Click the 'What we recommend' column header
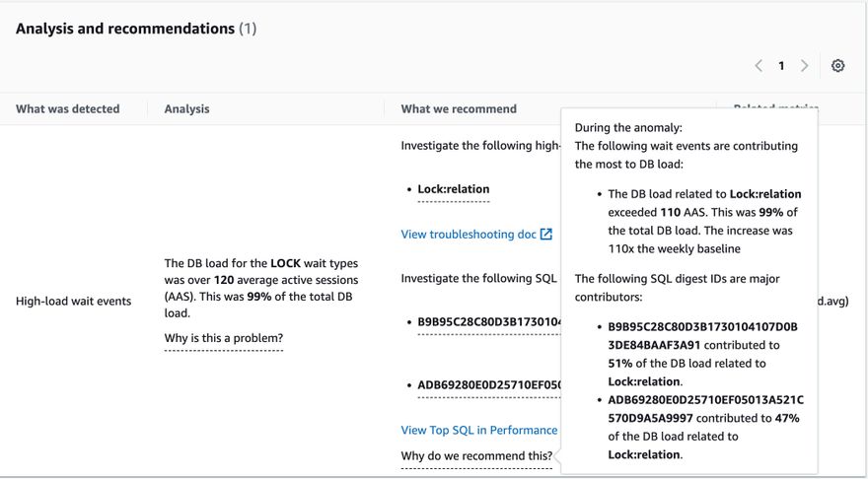868x479 pixels. pos(459,109)
